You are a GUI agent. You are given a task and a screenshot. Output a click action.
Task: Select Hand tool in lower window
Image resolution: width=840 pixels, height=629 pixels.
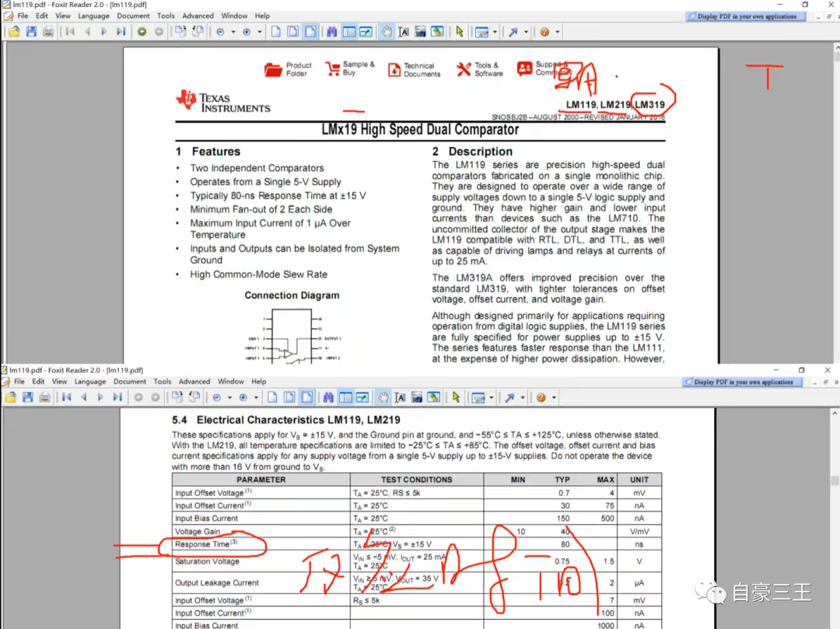pos(383,398)
